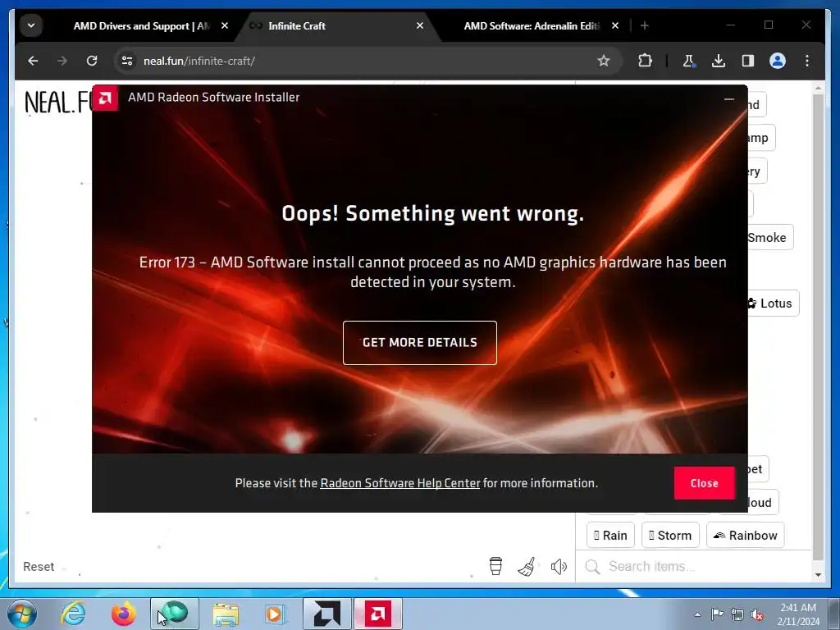
Task: Go forward in Chrome
Action: [62, 61]
